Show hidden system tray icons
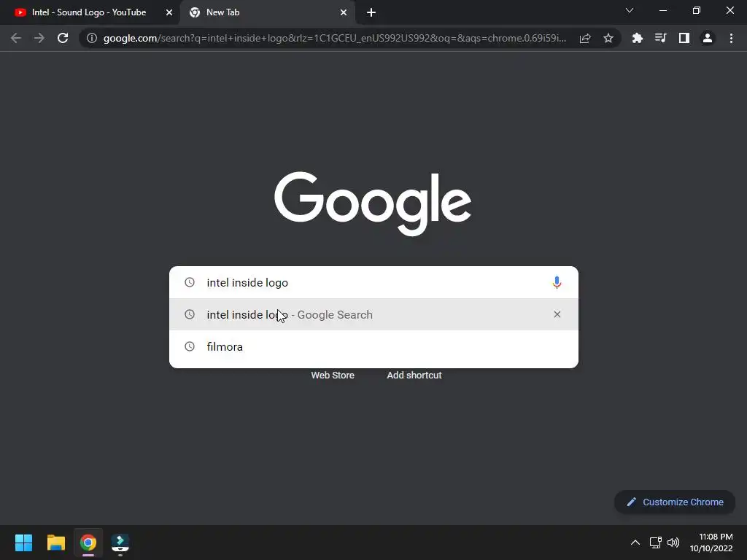The width and height of the screenshot is (747, 560). [x=635, y=542]
